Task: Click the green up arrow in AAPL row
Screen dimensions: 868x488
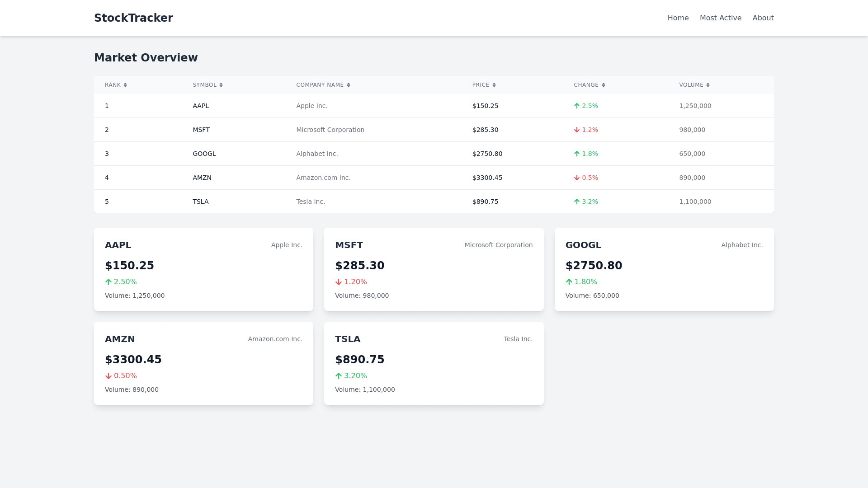Action: [577, 106]
